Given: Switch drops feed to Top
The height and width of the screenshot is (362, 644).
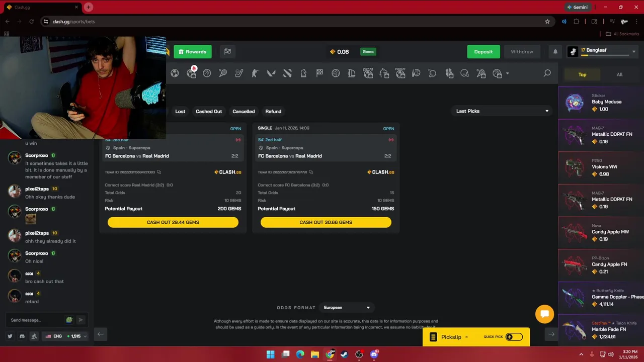Looking at the screenshot, I should click(x=582, y=74).
